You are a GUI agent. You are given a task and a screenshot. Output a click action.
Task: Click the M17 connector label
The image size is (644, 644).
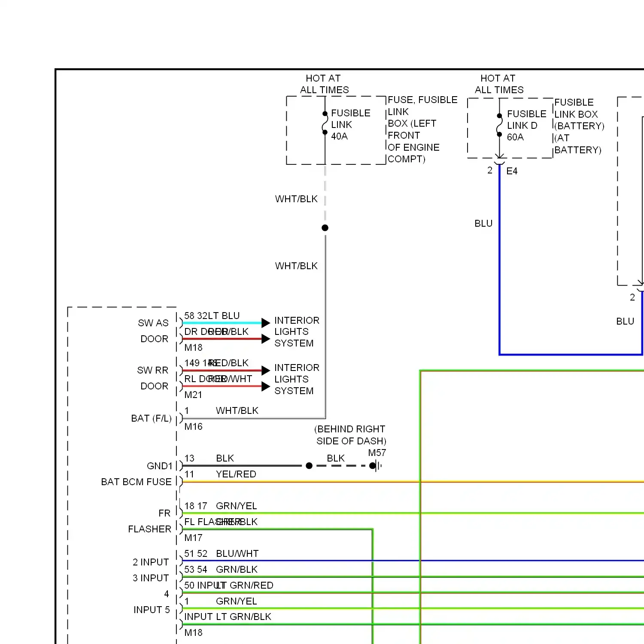click(193, 538)
